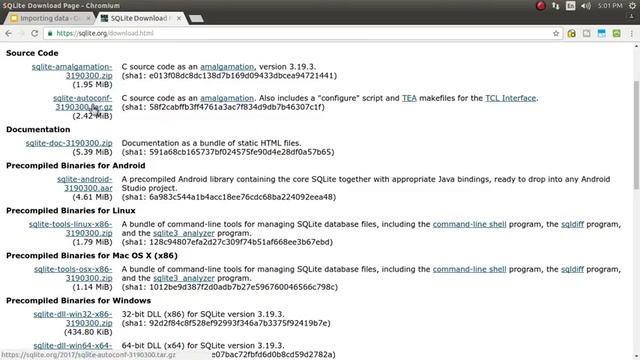Click the sha1 1012be9d387f hash text

[230, 287]
